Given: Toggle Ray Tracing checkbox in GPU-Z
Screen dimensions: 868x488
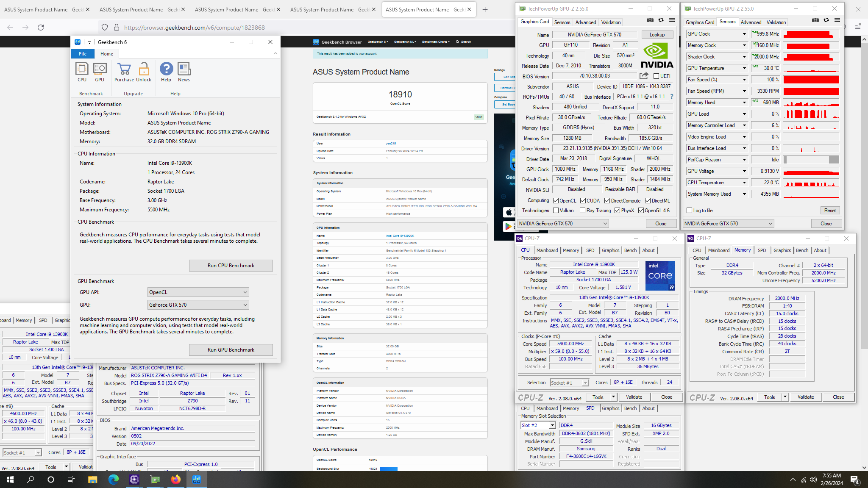Looking at the screenshot, I should point(582,211).
